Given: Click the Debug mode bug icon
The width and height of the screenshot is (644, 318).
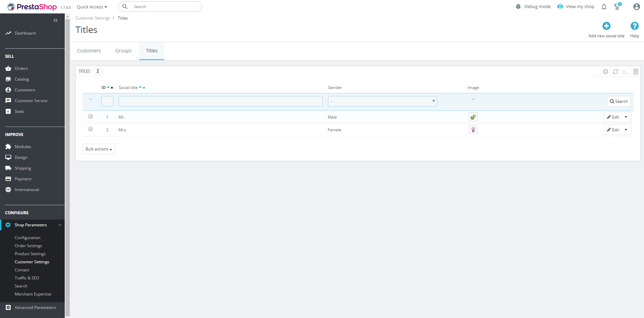Looking at the screenshot, I should [x=518, y=6].
